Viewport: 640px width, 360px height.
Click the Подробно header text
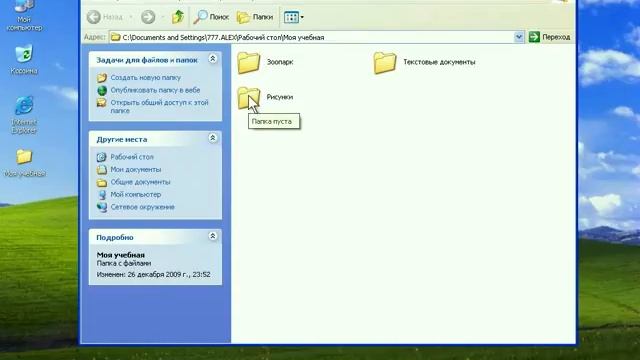pyautogui.click(x=115, y=237)
